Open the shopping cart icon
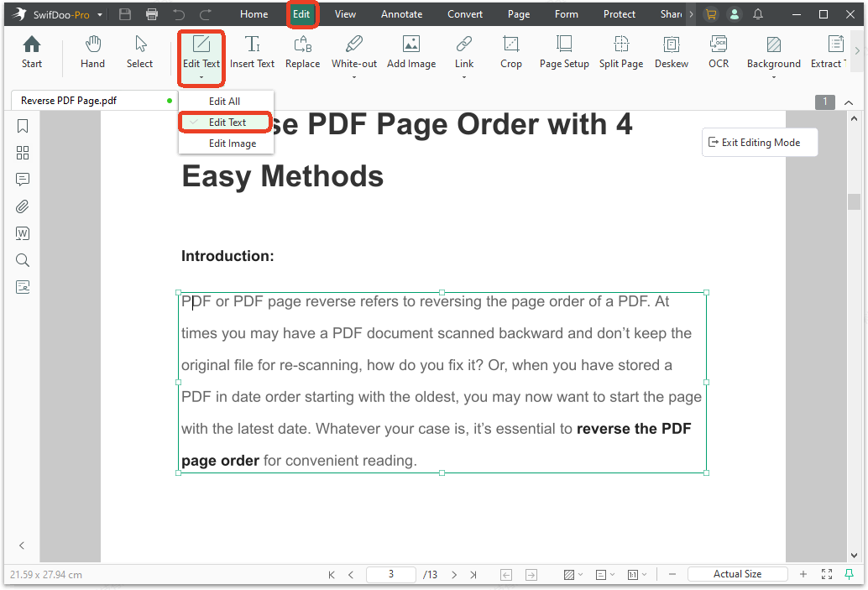This screenshot has height=590, width=868. 711,14
